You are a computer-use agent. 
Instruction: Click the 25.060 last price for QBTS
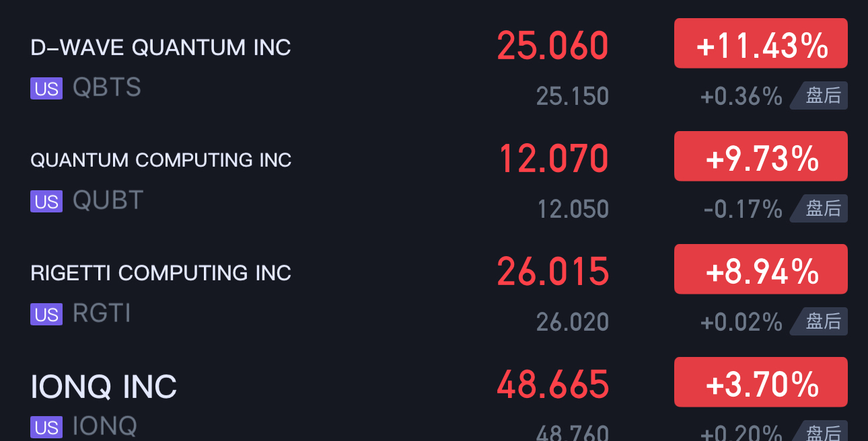552,46
